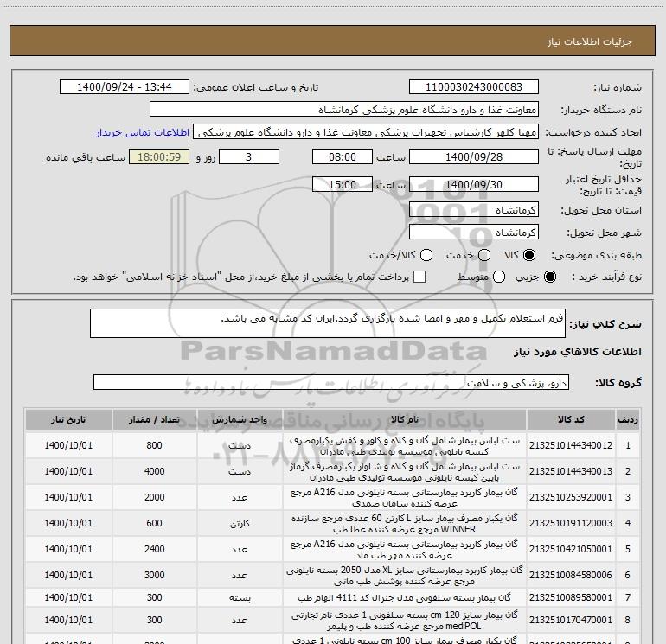The height and width of the screenshot is (644, 666).
Task: Click quantity 3000 in row 6
Action: point(154,575)
